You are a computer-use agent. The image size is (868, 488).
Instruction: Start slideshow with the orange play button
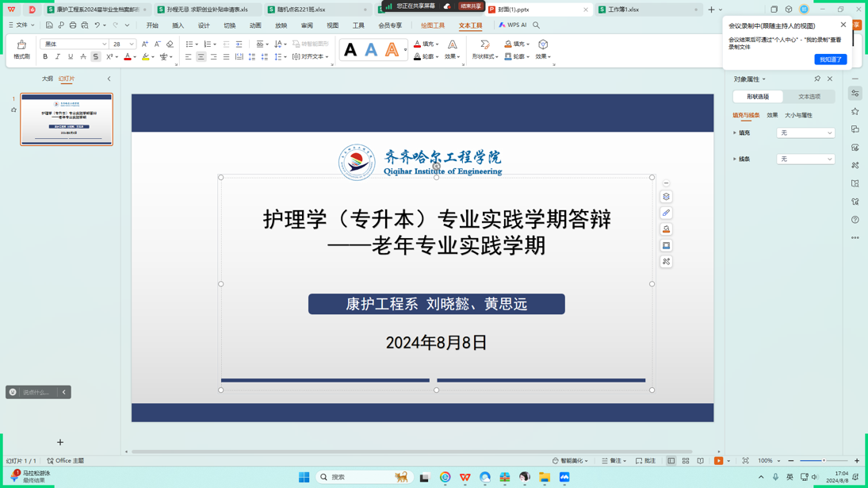click(718, 461)
